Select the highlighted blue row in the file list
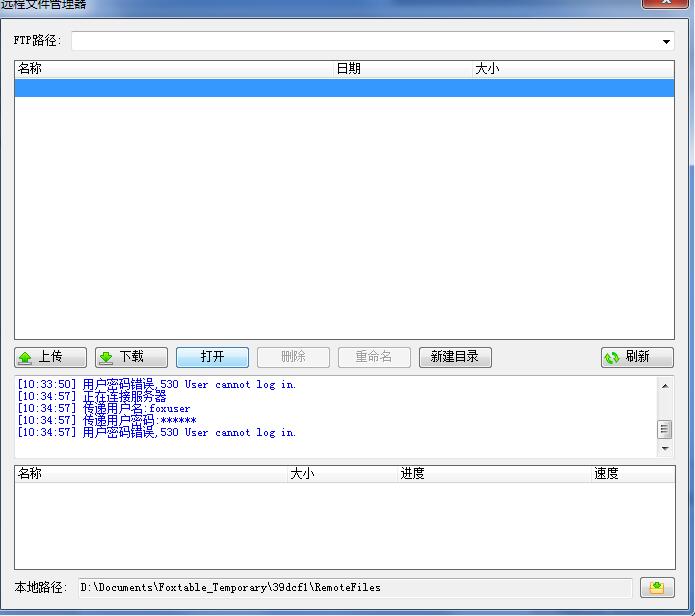 click(x=344, y=88)
